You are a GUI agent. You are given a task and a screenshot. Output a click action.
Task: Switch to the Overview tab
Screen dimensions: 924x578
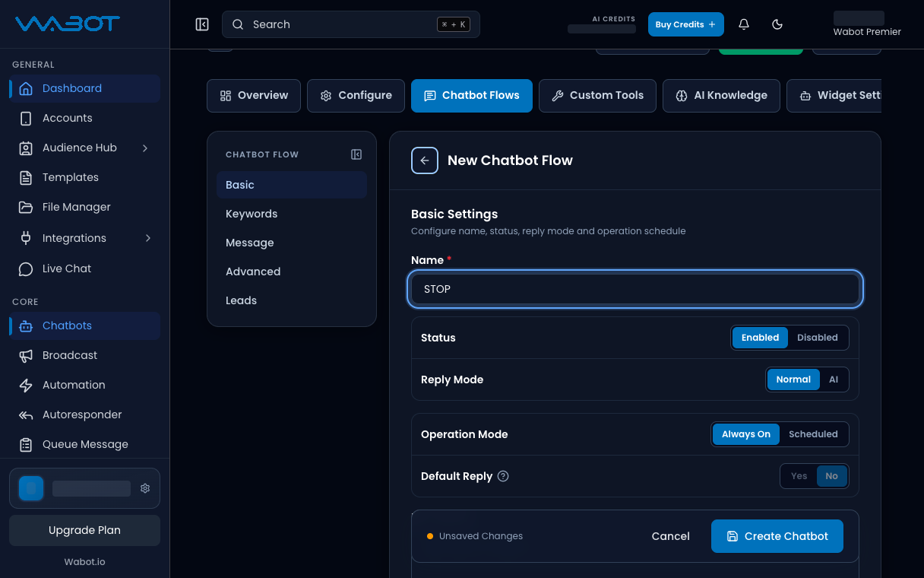tap(254, 96)
